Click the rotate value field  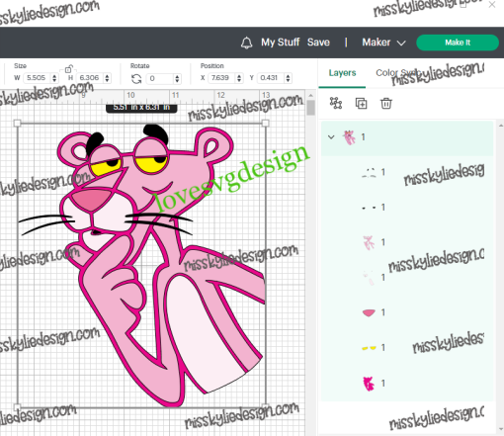160,78
